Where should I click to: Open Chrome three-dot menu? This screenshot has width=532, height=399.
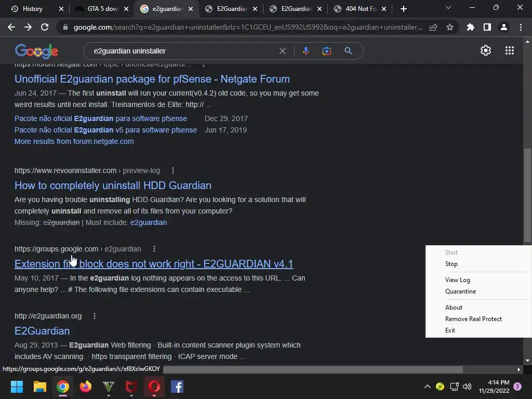[x=521, y=27]
